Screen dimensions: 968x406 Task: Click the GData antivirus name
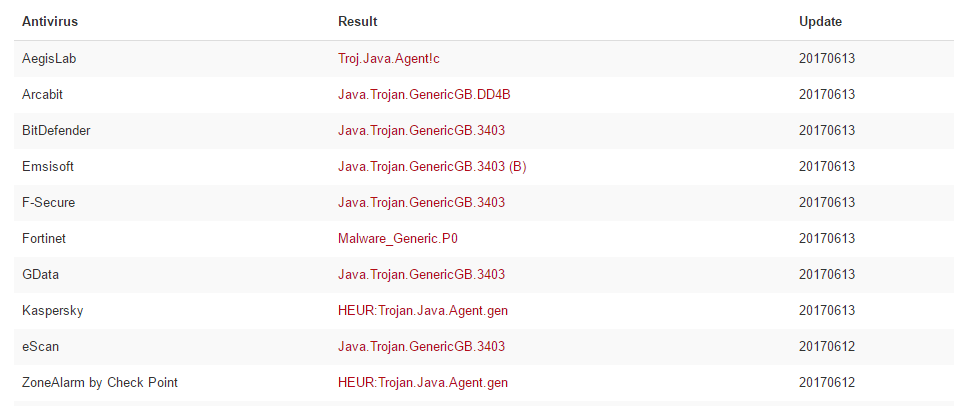[41, 274]
